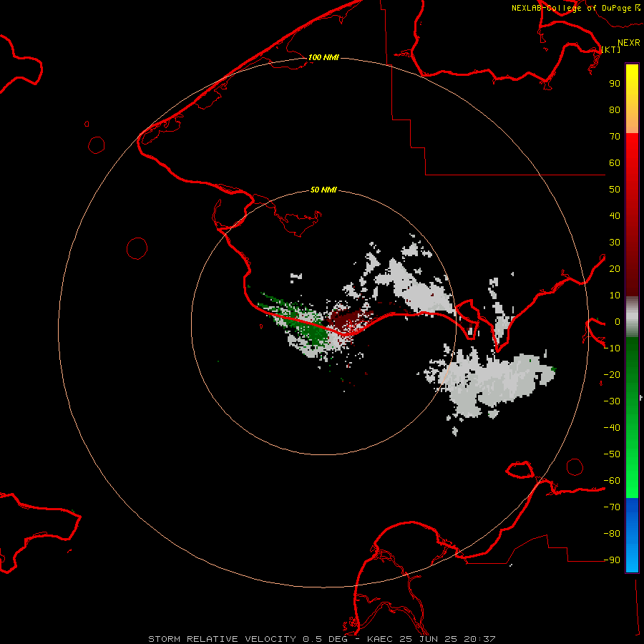Click the 90 value on the velocity scale
The width and height of the screenshot is (644, 644).
[x=615, y=84]
